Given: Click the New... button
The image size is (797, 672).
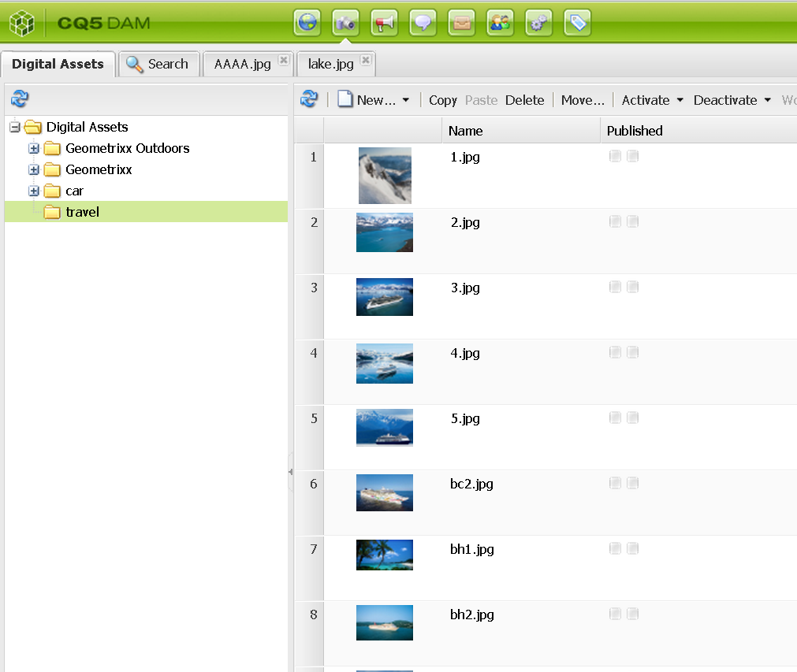Looking at the screenshot, I should [x=367, y=100].
